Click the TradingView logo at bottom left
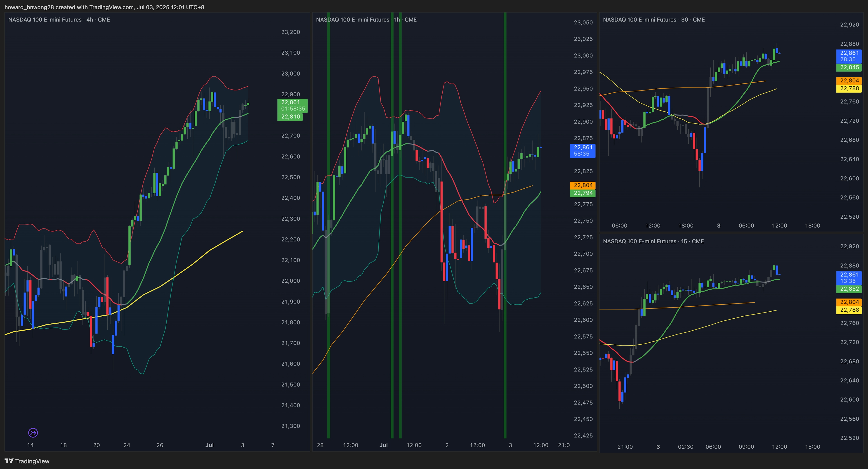 (x=27, y=461)
